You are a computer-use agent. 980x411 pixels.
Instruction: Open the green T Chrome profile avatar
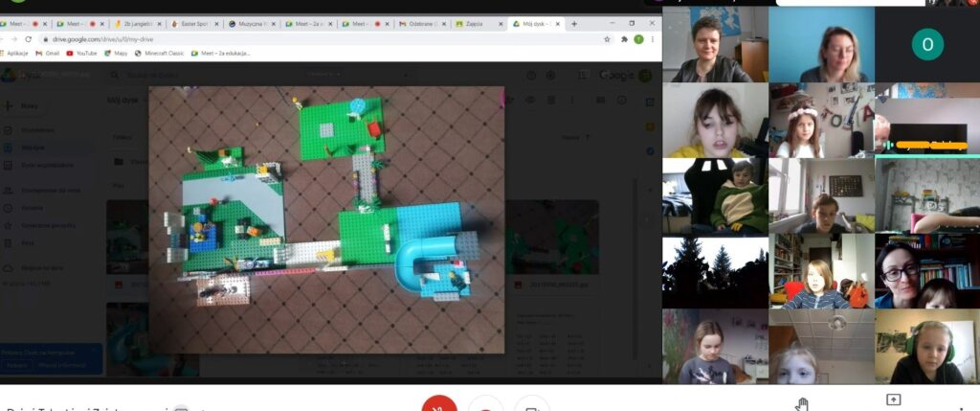[x=638, y=38]
